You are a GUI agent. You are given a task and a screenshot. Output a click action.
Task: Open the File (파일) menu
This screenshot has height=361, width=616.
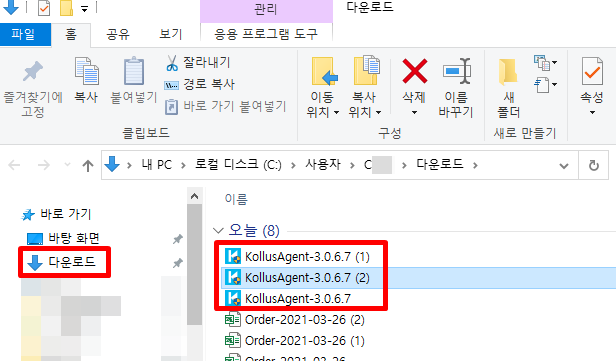tap(24, 35)
